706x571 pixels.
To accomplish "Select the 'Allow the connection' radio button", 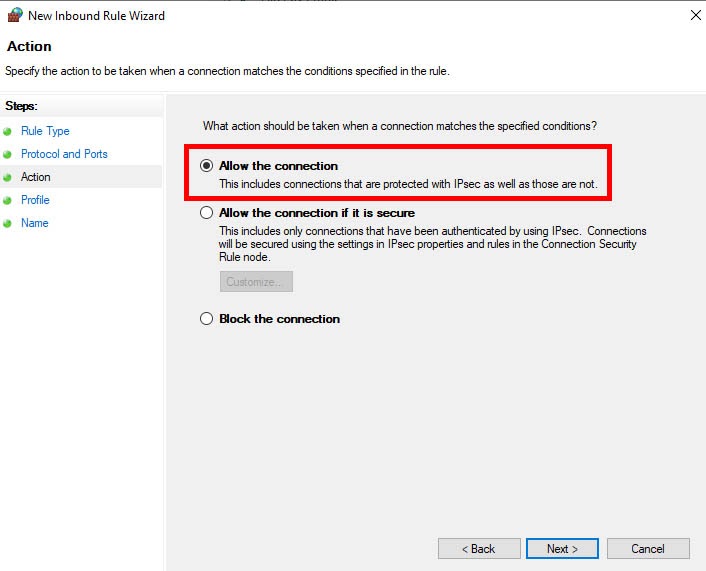I will [207, 166].
